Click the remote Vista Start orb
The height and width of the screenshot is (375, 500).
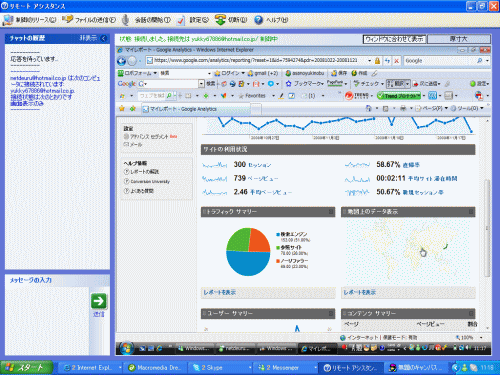pos(127,348)
